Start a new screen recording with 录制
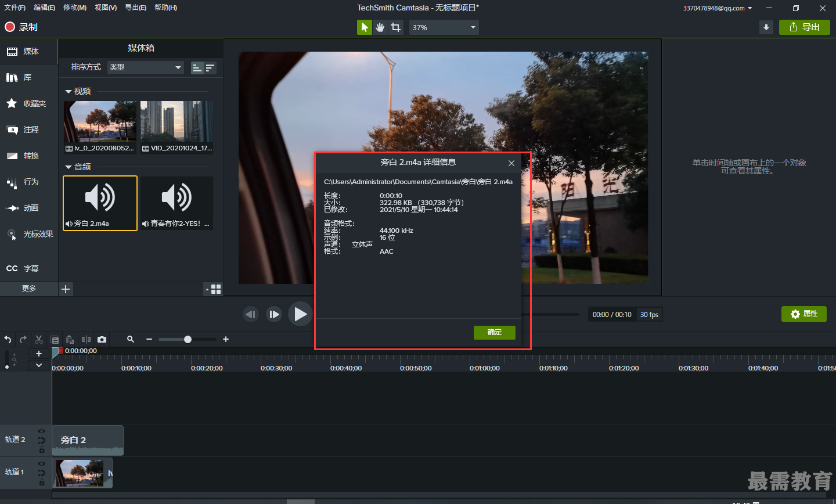Image resolution: width=836 pixels, height=504 pixels. [x=21, y=27]
